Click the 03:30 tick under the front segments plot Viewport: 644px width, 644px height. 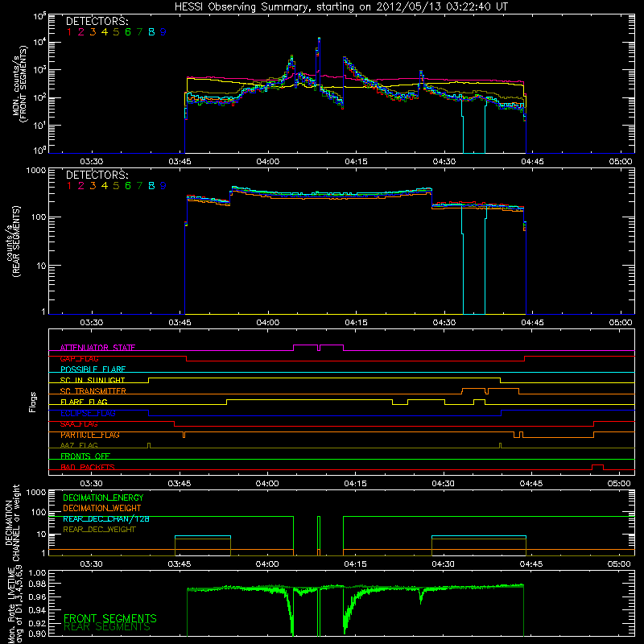click(x=91, y=162)
